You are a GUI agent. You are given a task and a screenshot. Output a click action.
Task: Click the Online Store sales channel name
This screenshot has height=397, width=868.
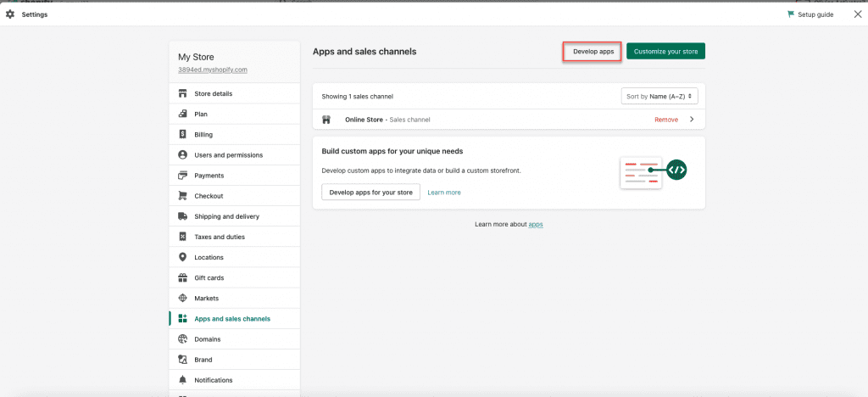coord(364,120)
